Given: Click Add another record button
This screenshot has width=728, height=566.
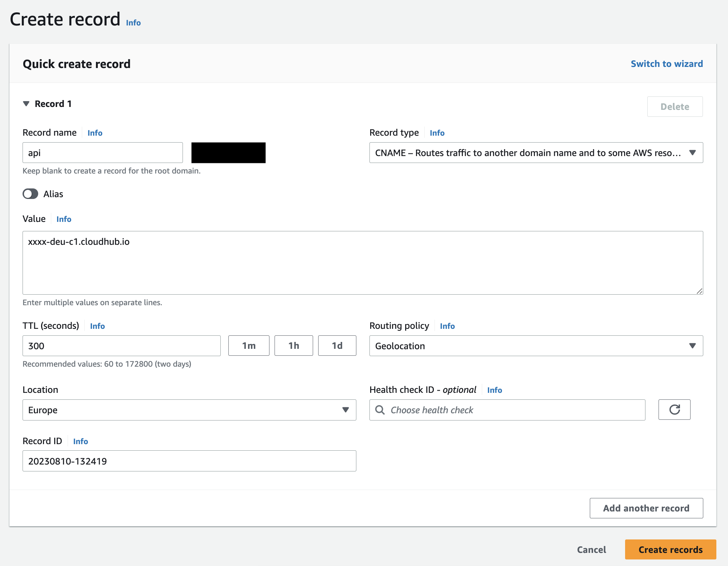Looking at the screenshot, I should (646, 508).
